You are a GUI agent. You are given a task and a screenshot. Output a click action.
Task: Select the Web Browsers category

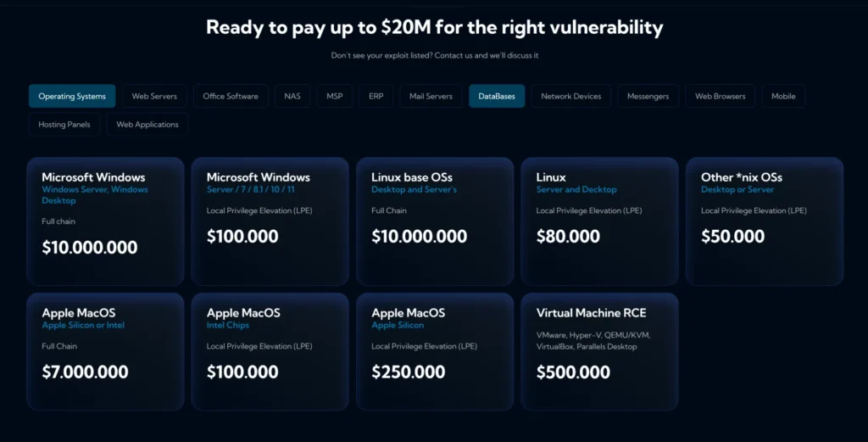pyautogui.click(x=721, y=96)
